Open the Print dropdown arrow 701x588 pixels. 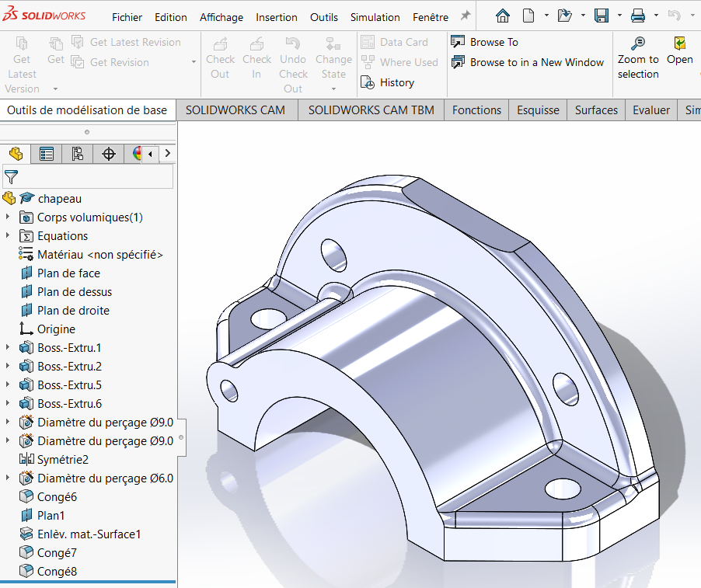tap(656, 16)
